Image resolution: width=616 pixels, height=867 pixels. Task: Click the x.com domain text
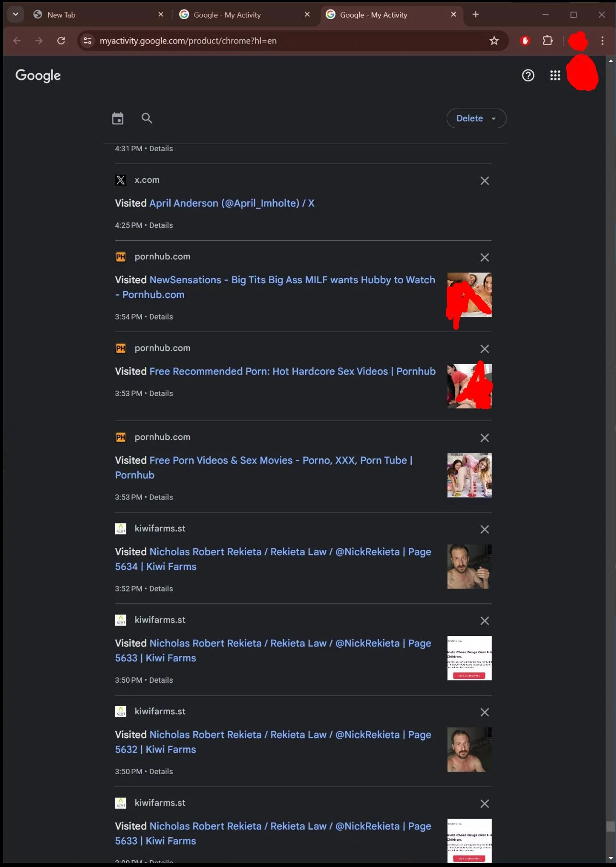pyautogui.click(x=147, y=180)
